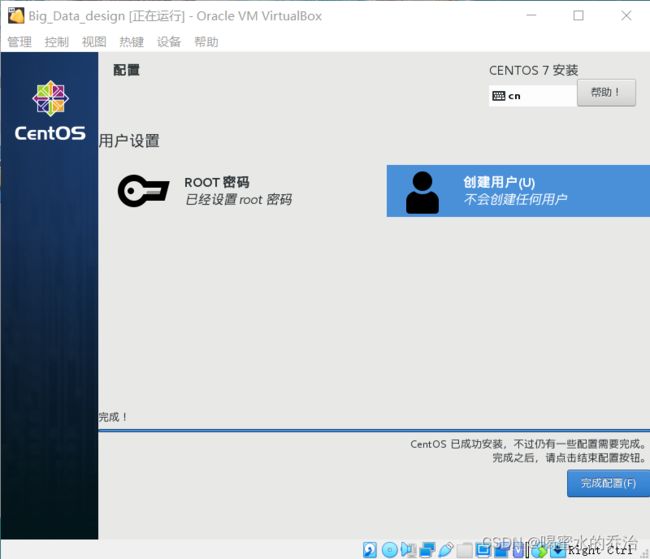Click the Right Ctrl host key indicator
The height and width of the screenshot is (559, 650).
pos(600,550)
